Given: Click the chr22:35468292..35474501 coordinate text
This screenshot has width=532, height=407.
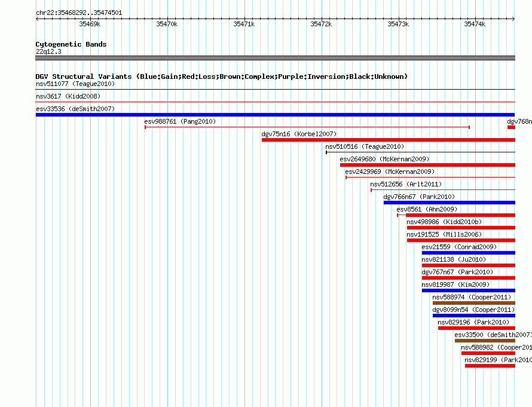Looking at the screenshot, I should pyautogui.click(x=79, y=13).
